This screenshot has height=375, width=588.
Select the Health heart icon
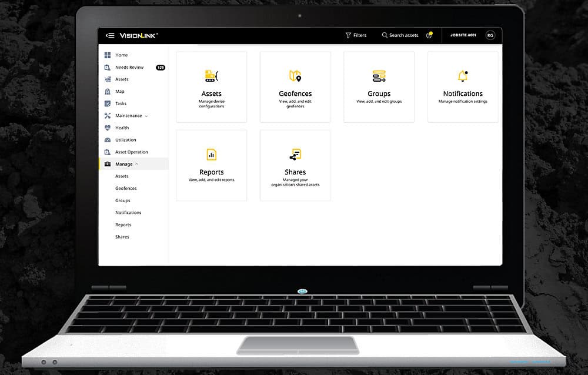(x=108, y=128)
